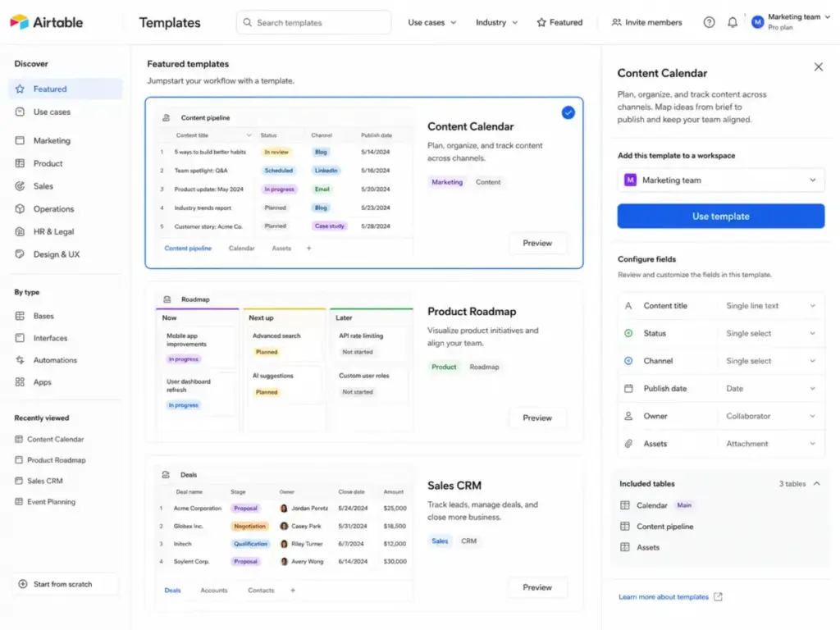840x630 pixels.
Task: Click the external link icon by Learn more
Action: click(718, 597)
